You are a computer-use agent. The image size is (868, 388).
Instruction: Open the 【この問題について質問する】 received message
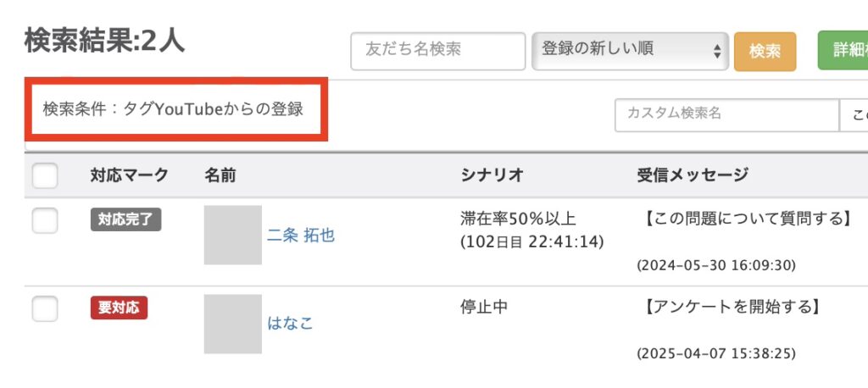tap(744, 219)
